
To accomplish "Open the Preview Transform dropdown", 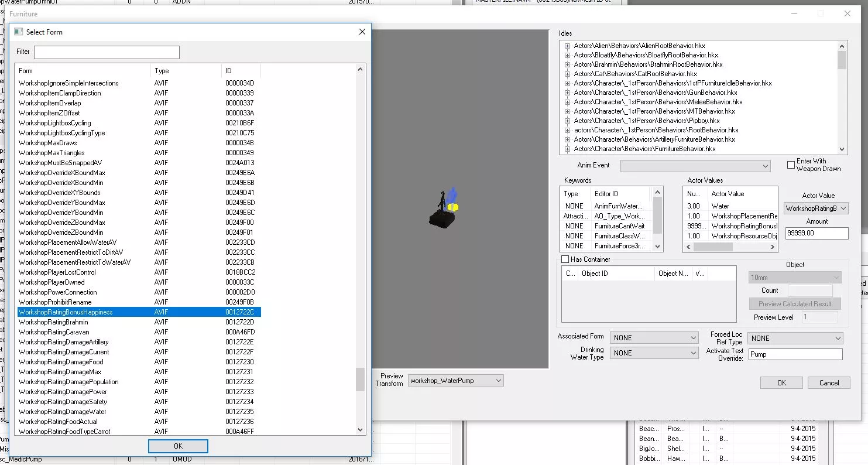I will coord(455,381).
